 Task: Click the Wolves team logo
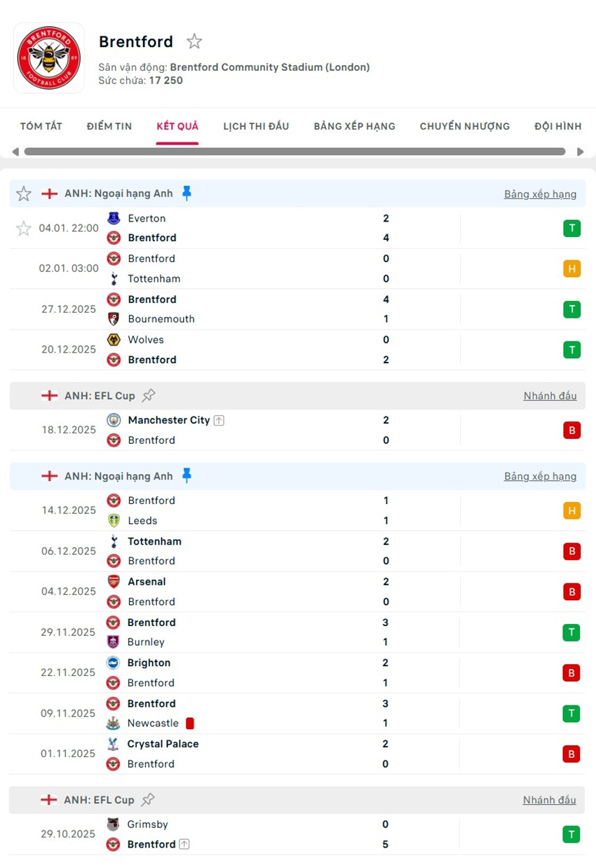point(114,339)
